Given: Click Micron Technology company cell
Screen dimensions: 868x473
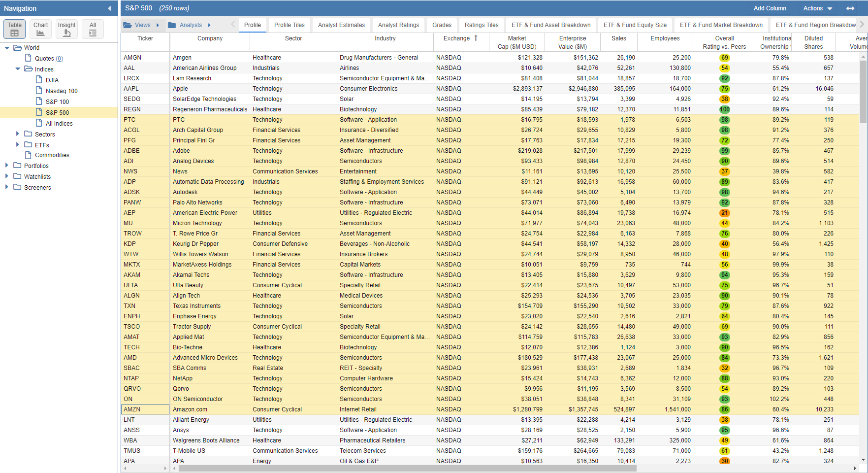Looking at the screenshot, I should (x=210, y=223).
